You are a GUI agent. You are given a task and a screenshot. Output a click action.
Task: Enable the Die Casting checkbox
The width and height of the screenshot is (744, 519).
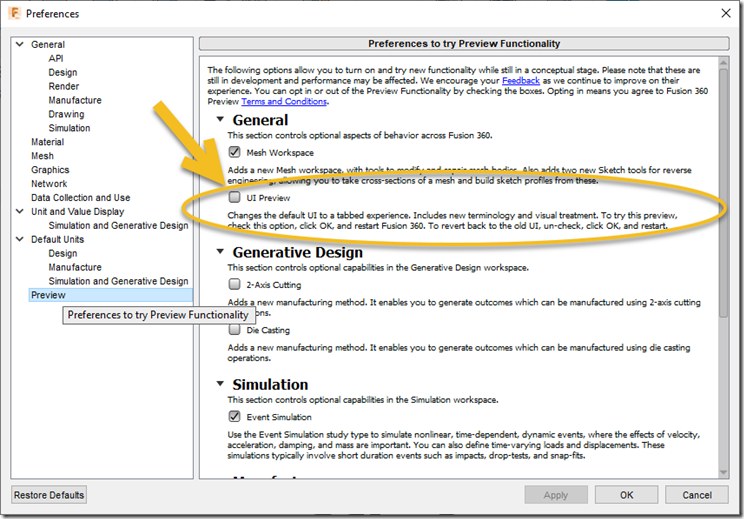pyautogui.click(x=234, y=329)
